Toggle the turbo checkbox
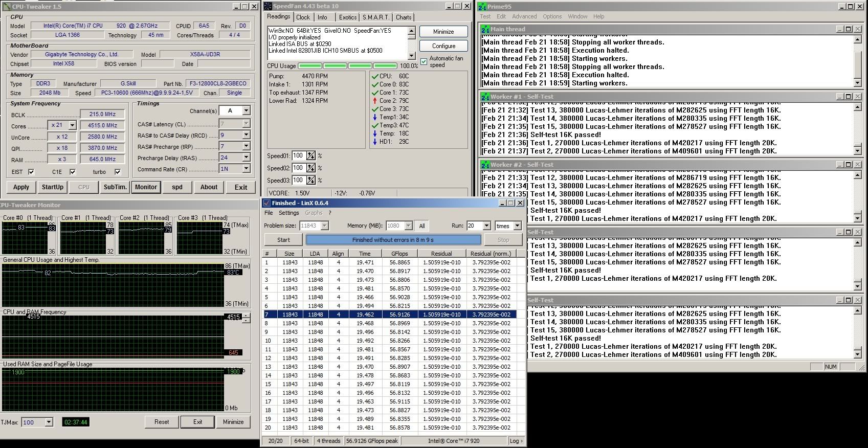868x448 pixels. 118,172
